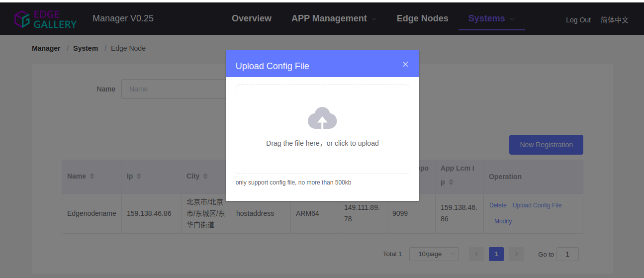Image resolution: width=644 pixels, height=278 pixels.
Task: Open the Overview tab
Action: click(x=252, y=18)
